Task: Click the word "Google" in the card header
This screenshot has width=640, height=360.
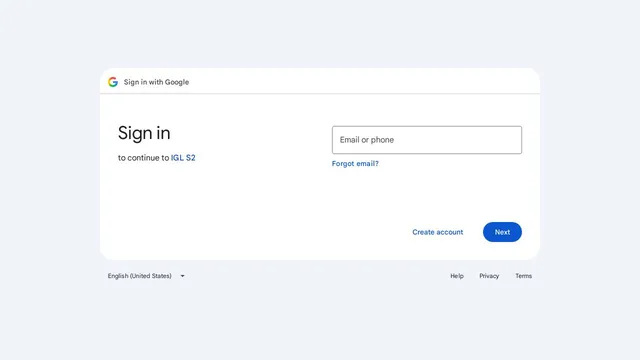Action: click(177, 82)
